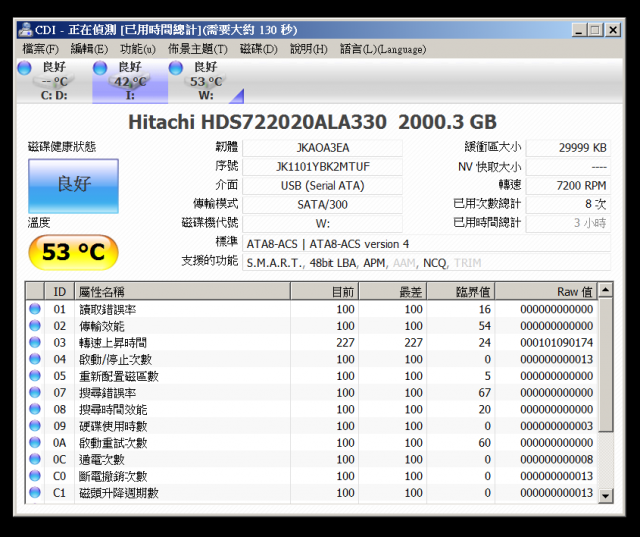Open the 說明(H) menu
The height and width of the screenshot is (537, 640).
click(x=309, y=49)
